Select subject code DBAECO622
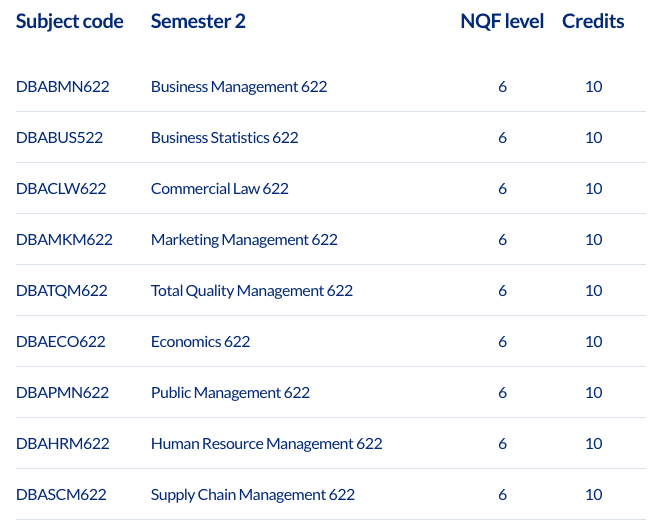 pyautogui.click(x=61, y=341)
